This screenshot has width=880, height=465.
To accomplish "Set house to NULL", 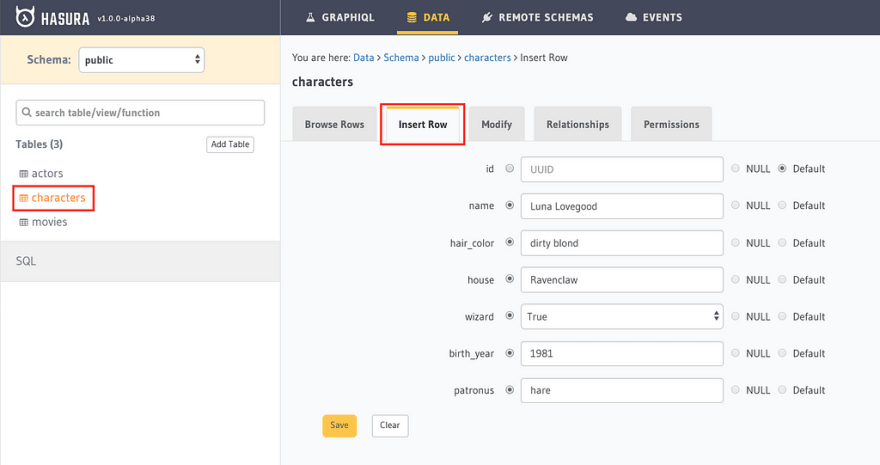I will click(x=735, y=279).
